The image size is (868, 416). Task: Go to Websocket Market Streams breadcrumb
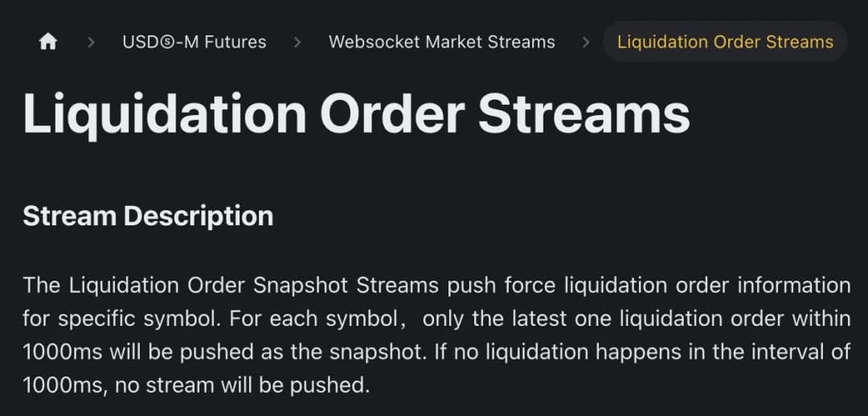coord(441,42)
